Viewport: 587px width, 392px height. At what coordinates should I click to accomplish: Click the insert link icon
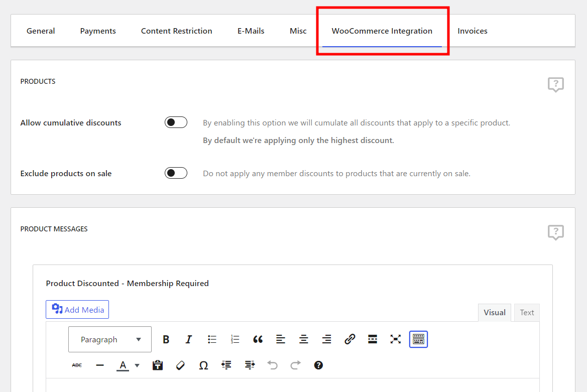point(349,340)
